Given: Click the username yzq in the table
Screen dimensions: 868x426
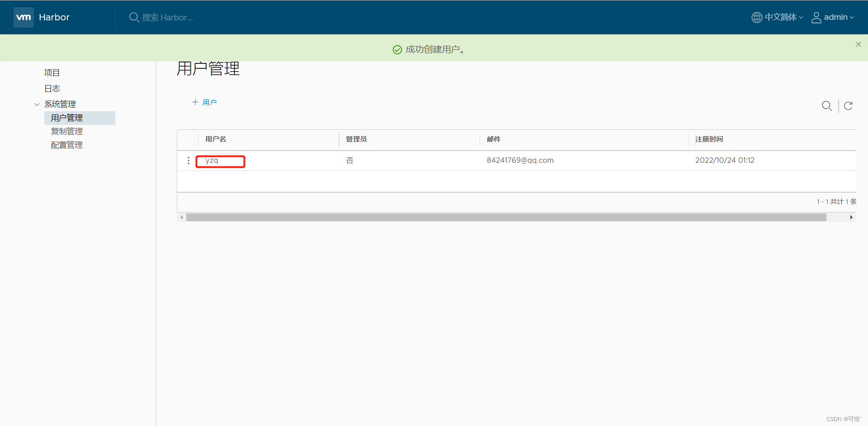Looking at the screenshot, I should coord(212,161).
